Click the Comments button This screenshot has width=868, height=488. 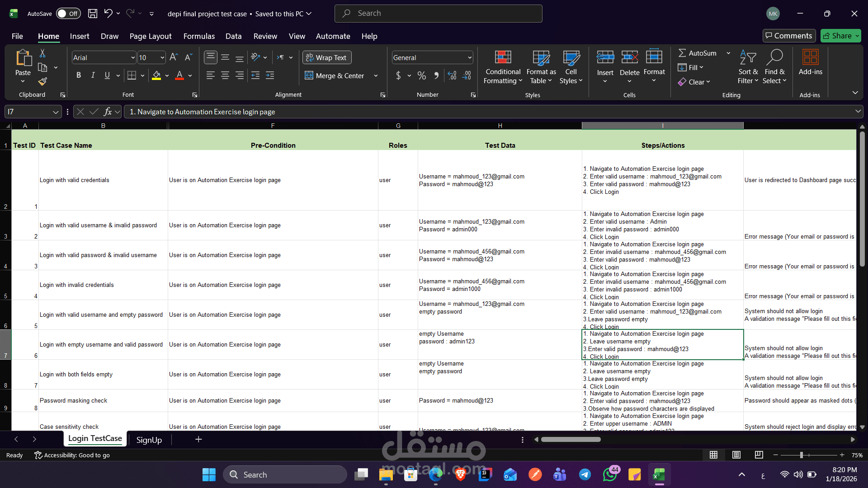pyautogui.click(x=789, y=36)
